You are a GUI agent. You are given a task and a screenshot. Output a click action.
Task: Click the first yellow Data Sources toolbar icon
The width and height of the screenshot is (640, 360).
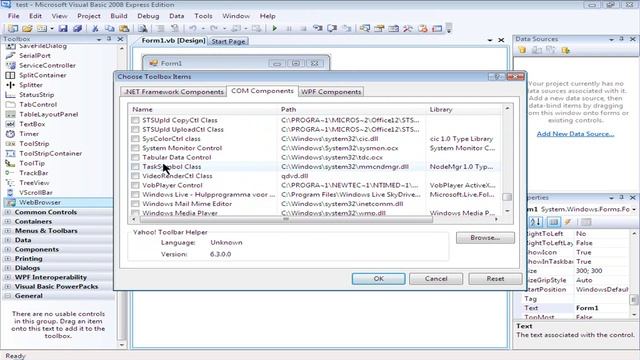click(522, 50)
